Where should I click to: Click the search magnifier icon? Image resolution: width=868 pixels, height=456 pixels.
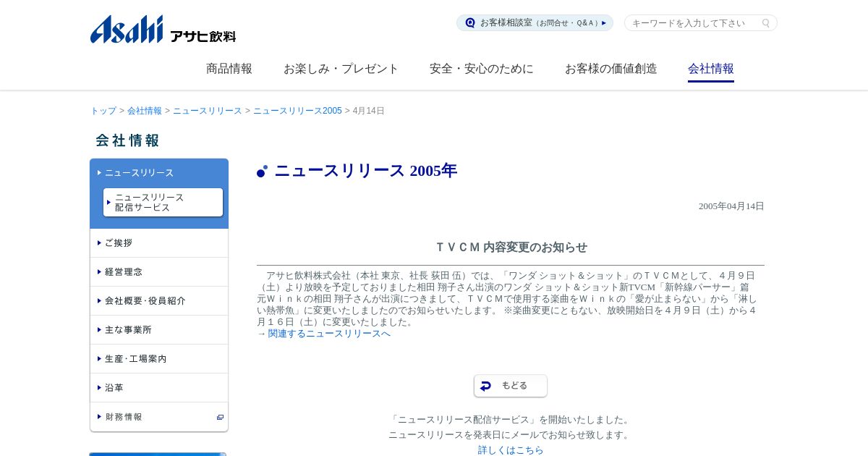pos(765,23)
